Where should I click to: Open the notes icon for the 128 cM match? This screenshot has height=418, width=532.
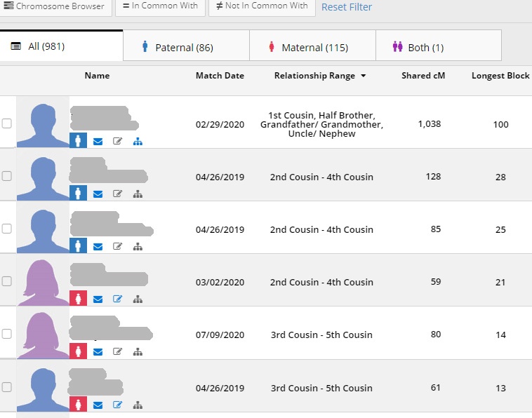point(117,194)
